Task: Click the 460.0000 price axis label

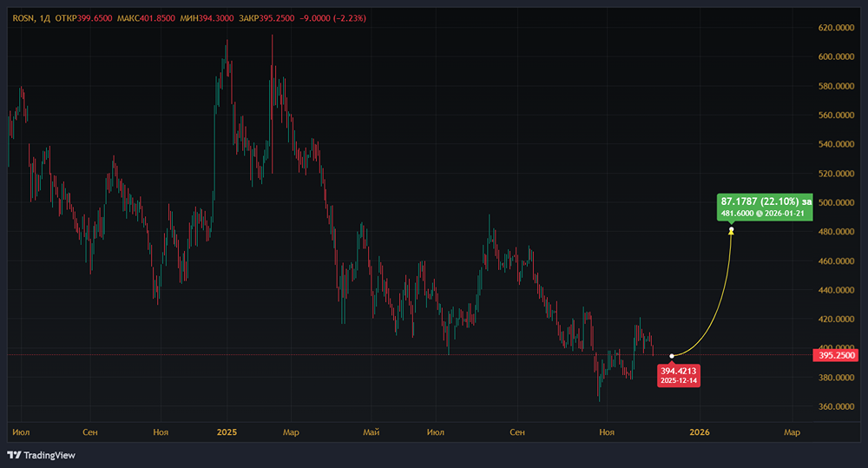Action: click(836, 260)
